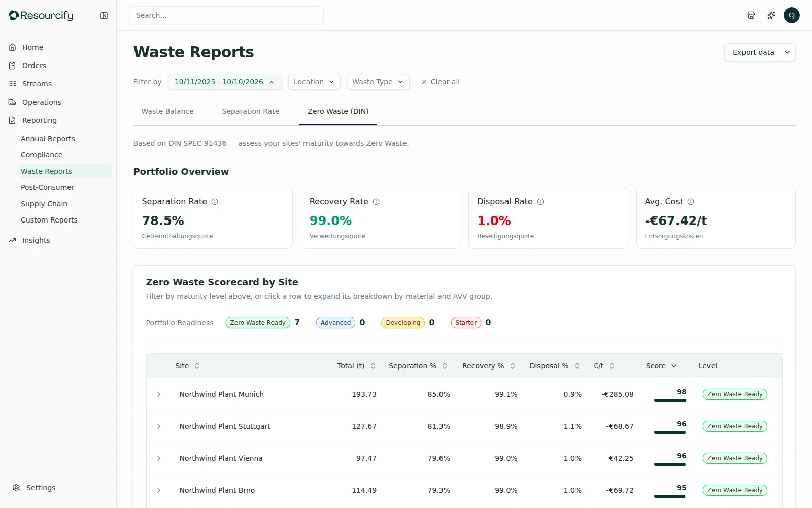Screen dimensions: 812x508
Task: Expand Northwind Plant Vienna row
Action: tap(159, 458)
